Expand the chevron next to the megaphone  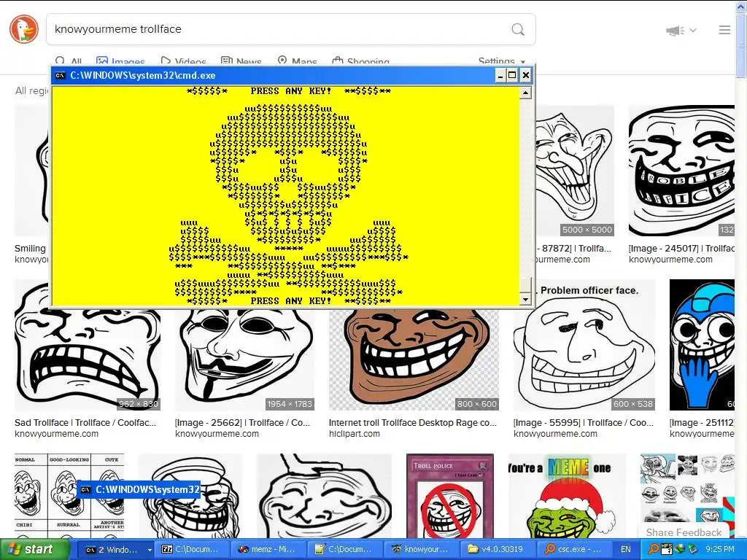point(693,30)
